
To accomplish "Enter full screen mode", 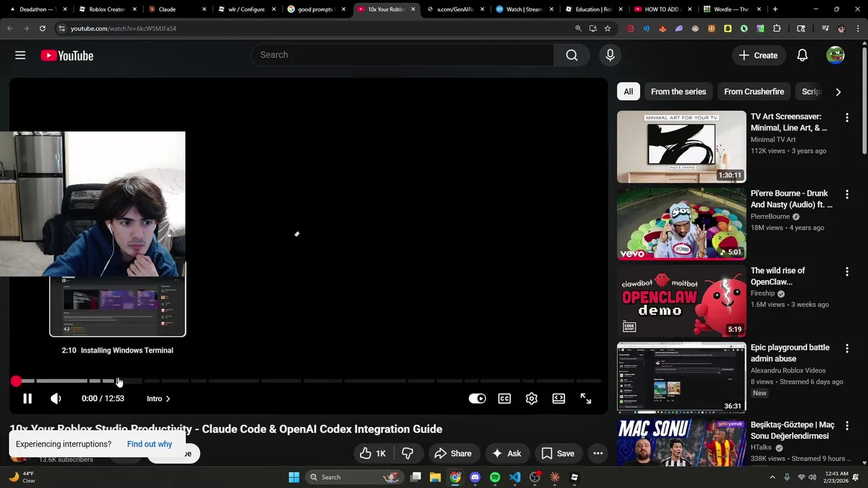I will point(586,399).
